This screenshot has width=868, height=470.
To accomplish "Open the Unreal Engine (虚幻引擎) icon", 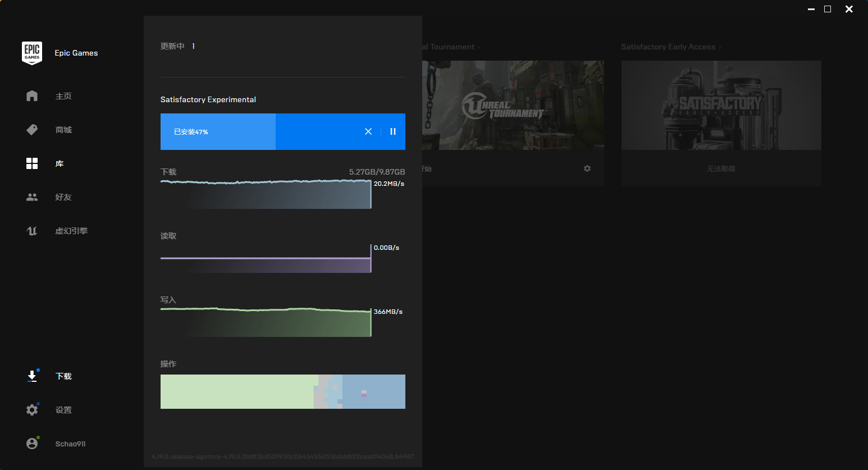I will 32,231.
